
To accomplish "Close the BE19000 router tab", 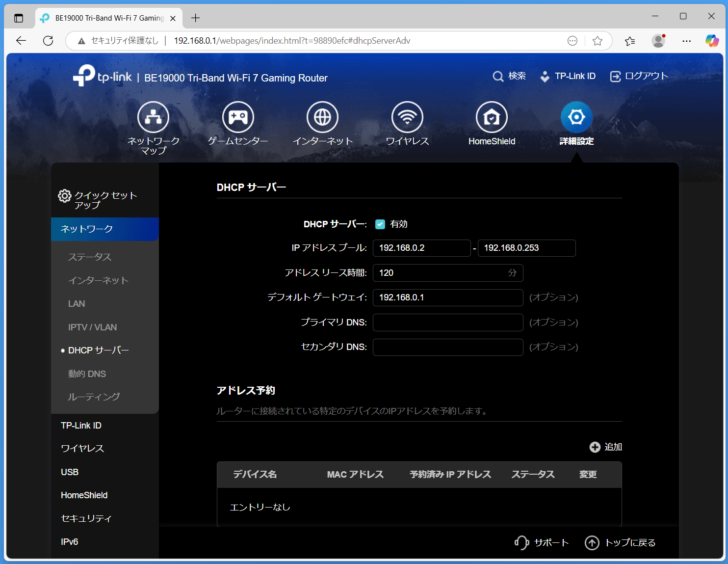I will (x=173, y=18).
